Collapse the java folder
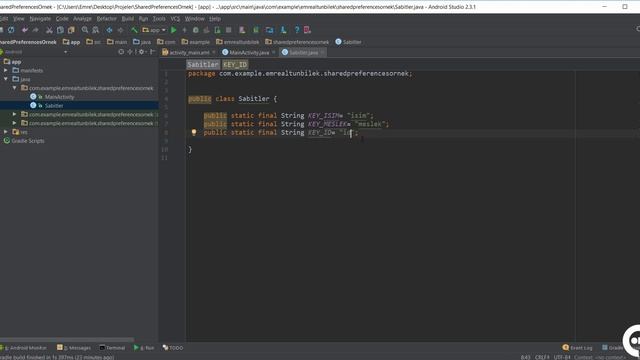Viewport: 640px width, 360px height. pyautogui.click(x=6, y=79)
